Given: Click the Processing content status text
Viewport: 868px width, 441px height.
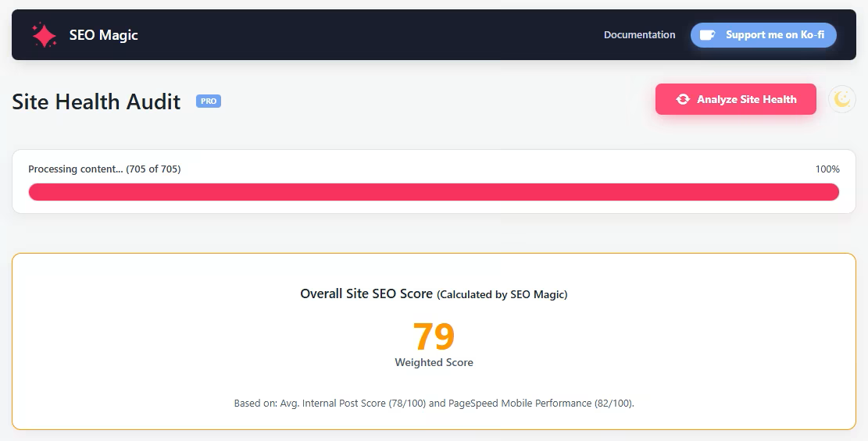Looking at the screenshot, I should pyautogui.click(x=75, y=169).
